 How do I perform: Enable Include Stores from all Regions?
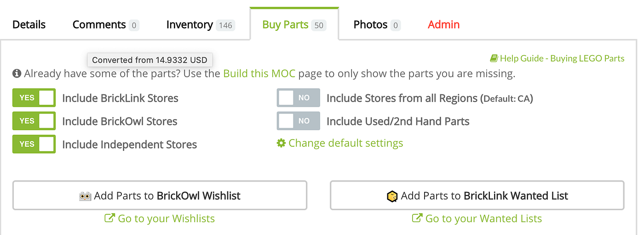point(298,98)
